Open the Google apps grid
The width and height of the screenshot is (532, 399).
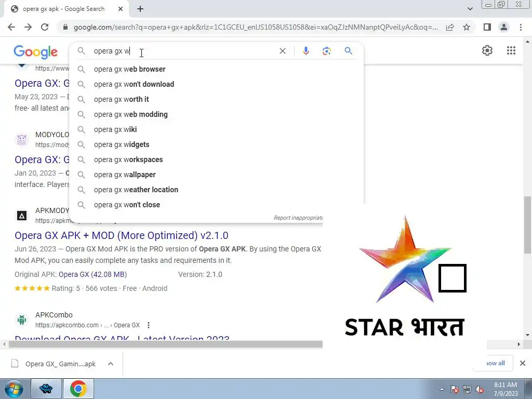click(x=511, y=50)
